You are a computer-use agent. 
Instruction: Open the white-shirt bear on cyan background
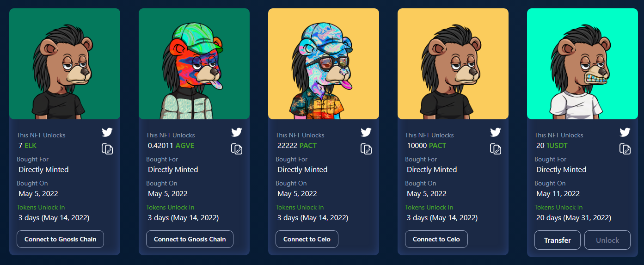click(583, 64)
